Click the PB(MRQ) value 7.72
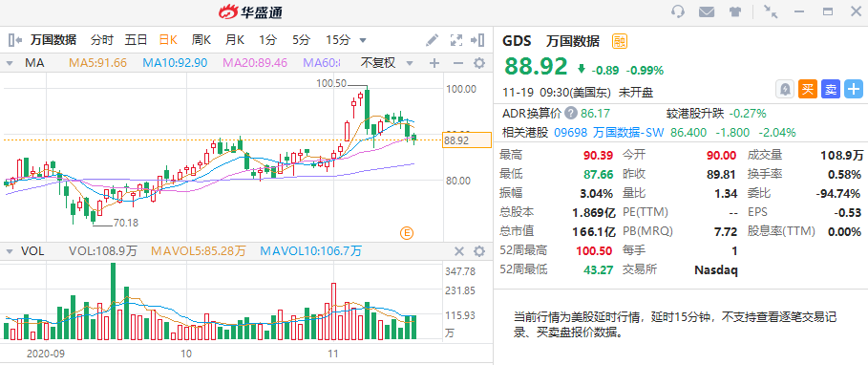 tap(727, 231)
